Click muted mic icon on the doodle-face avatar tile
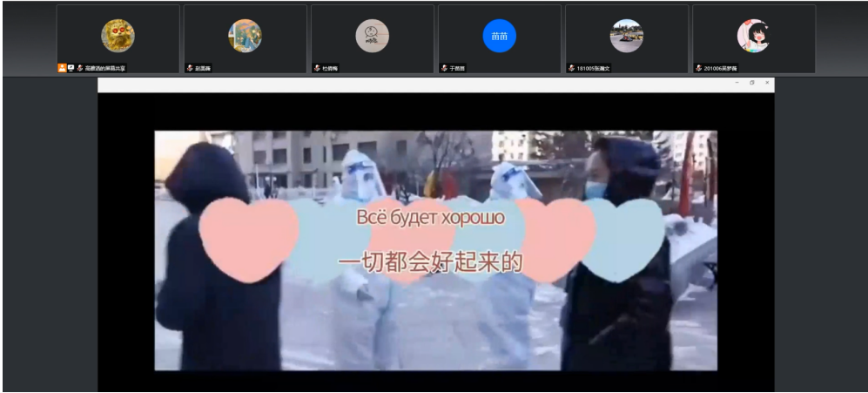The image size is (868, 393). (x=317, y=68)
